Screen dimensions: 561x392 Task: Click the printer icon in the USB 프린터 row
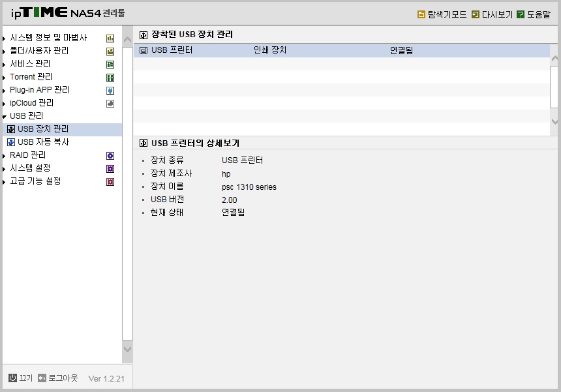[x=144, y=50]
